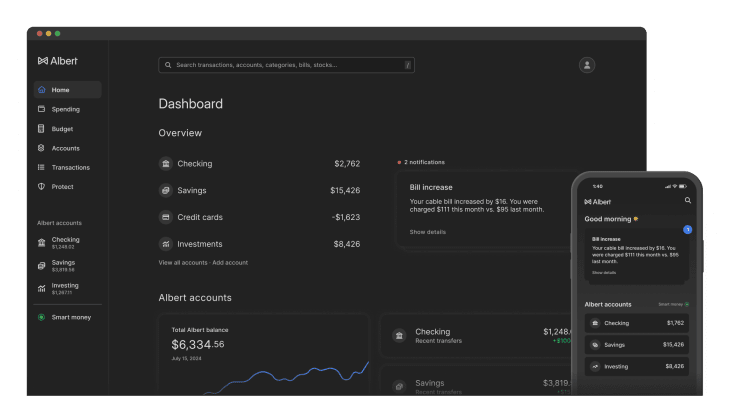Open the Home sidebar item
This screenshot has width=736, height=396.
tap(68, 90)
